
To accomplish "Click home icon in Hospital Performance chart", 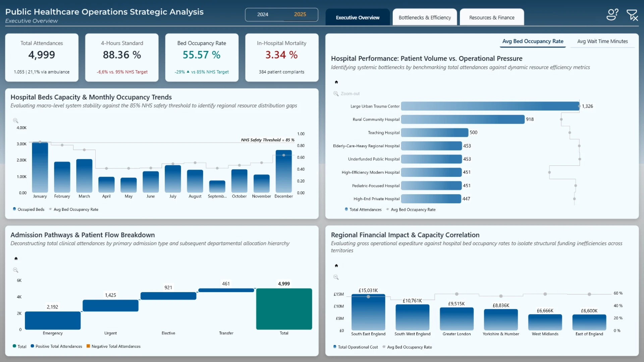I will [336, 82].
